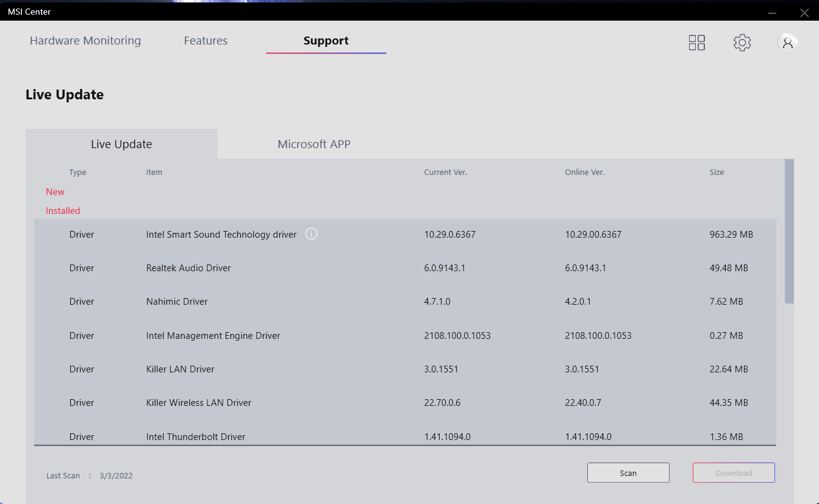The width and height of the screenshot is (819, 504).
Task: Click the Online Ver. column header
Action: pyautogui.click(x=585, y=172)
